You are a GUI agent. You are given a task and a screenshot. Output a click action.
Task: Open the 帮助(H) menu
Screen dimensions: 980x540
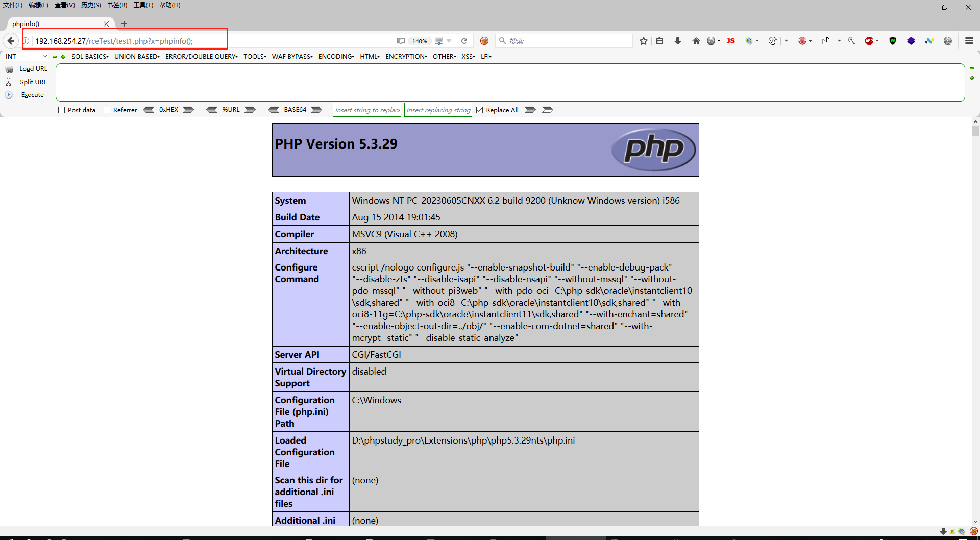click(170, 5)
